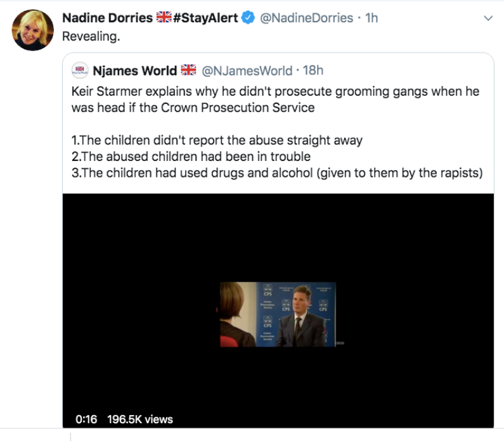The width and height of the screenshot is (504, 441).
Task: Open the Nadine Dorries display name link
Action: point(107,18)
